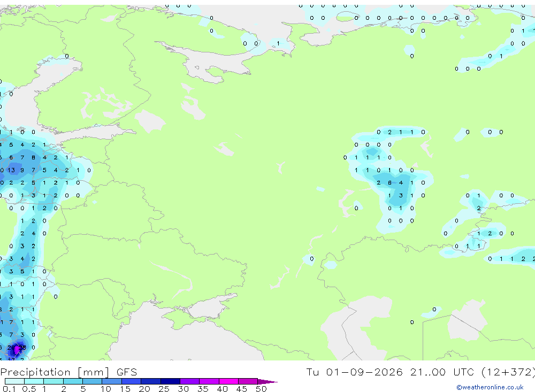Pick the 2–5 mm legend color swatch
Screen dimensions: 535x392
tap(73, 381)
